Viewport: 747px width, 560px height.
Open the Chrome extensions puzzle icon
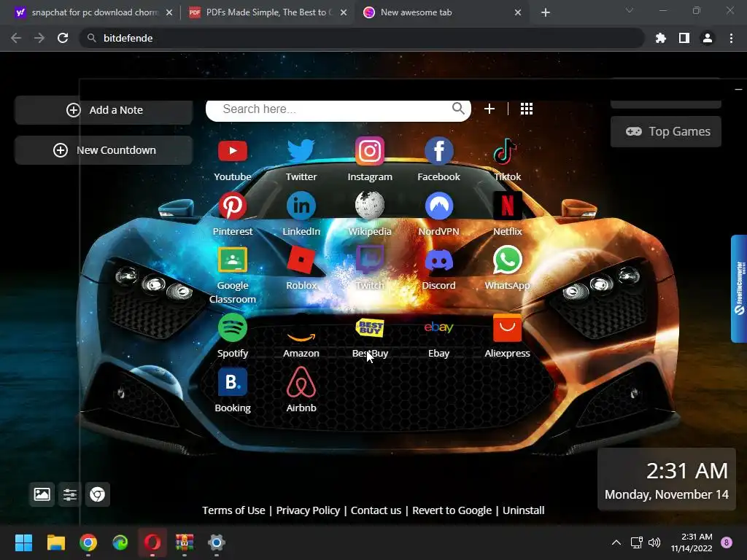661,38
